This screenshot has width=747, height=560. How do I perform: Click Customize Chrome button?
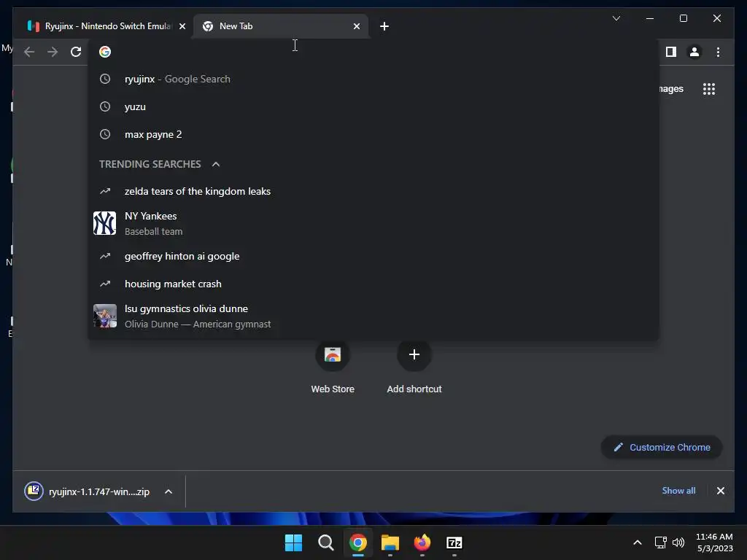pos(662,448)
